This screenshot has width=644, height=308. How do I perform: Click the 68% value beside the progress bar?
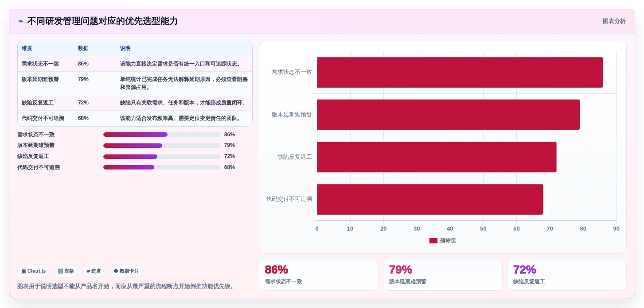pyautogui.click(x=230, y=167)
